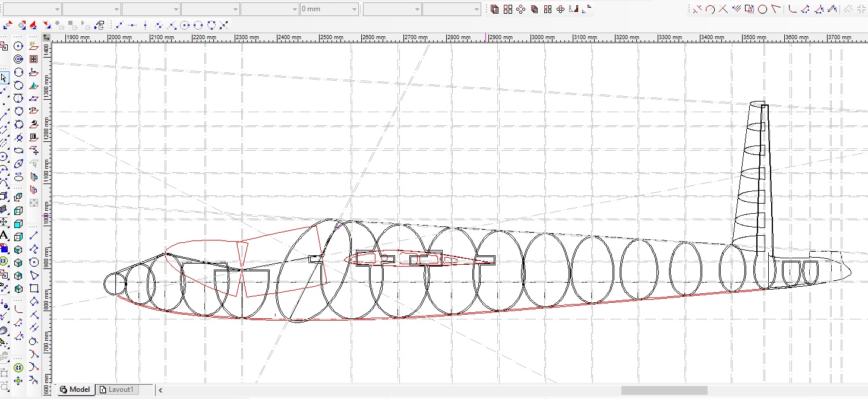Image resolution: width=868 pixels, height=399 pixels.
Task: Toggle the vertical line midpoint snap
Action: 146,25
